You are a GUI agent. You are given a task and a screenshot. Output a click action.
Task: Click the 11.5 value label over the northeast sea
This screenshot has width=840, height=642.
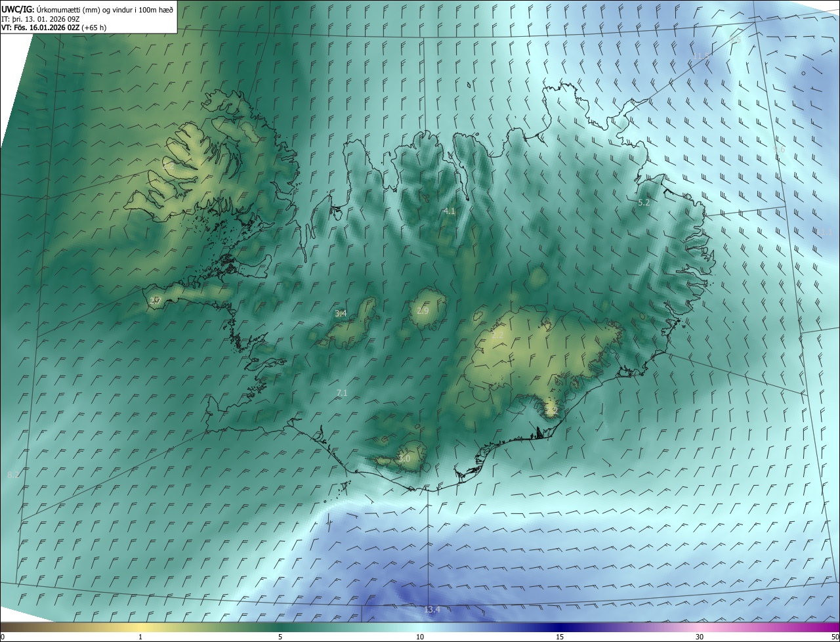pos(701,56)
